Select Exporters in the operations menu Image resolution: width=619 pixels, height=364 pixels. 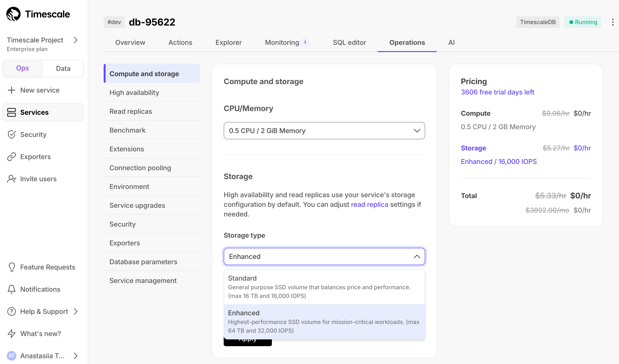tap(152, 243)
